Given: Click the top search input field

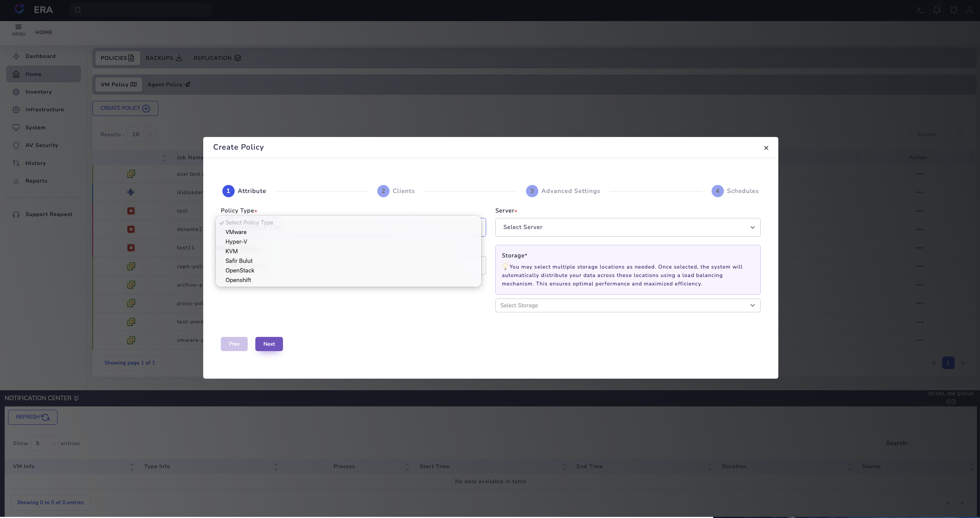Looking at the screenshot, I should (x=146, y=10).
